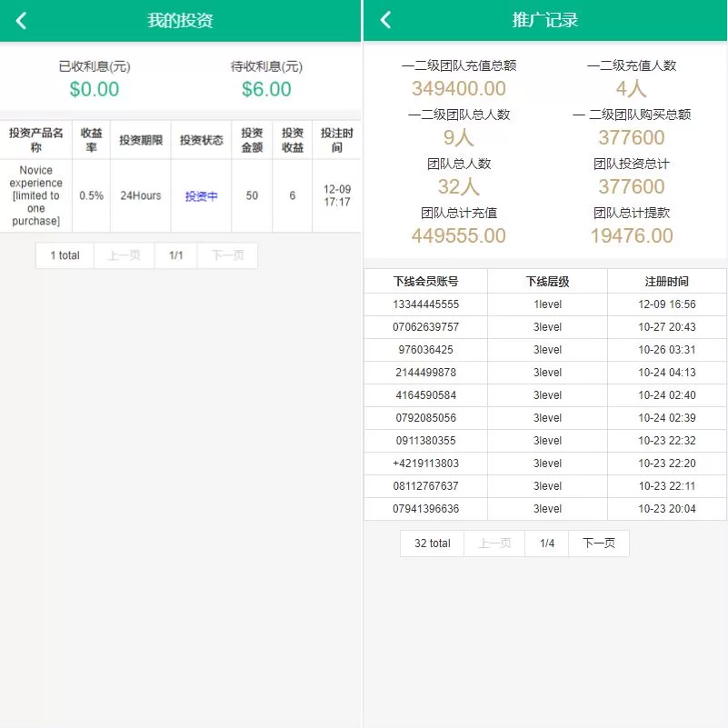Click back arrow on 我的投资 page

pyautogui.click(x=22, y=21)
